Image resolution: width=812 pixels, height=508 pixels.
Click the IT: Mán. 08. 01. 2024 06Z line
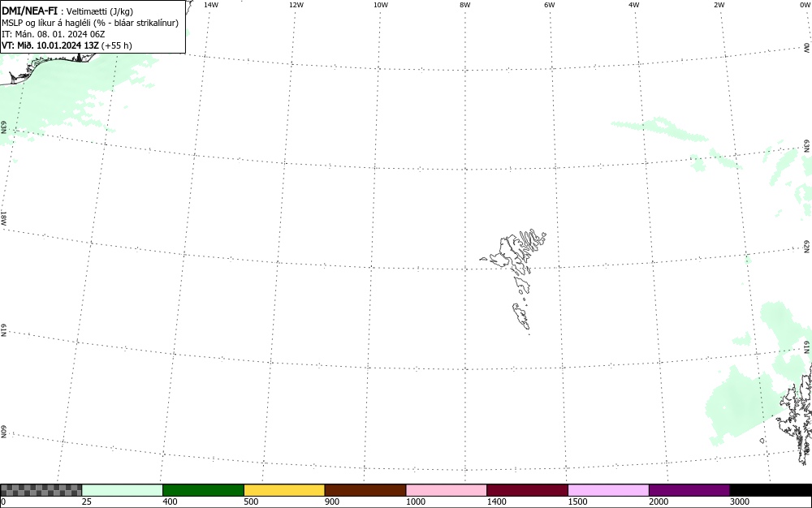coord(54,34)
